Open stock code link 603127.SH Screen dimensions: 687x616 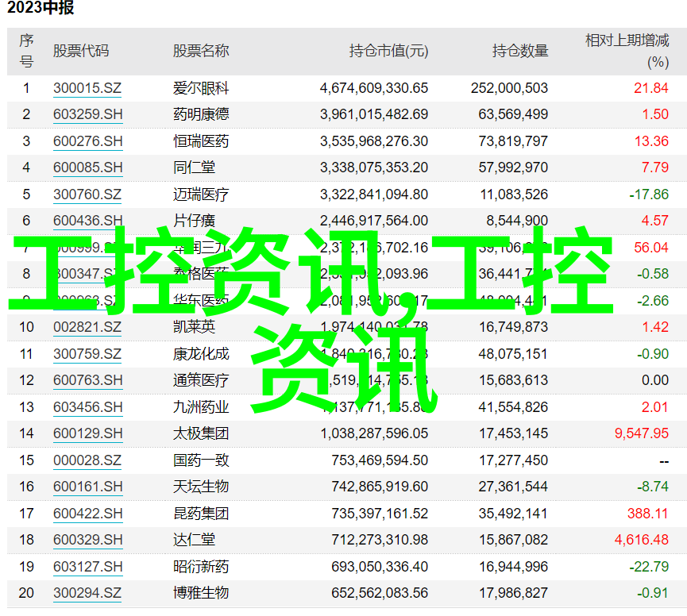tap(87, 567)
